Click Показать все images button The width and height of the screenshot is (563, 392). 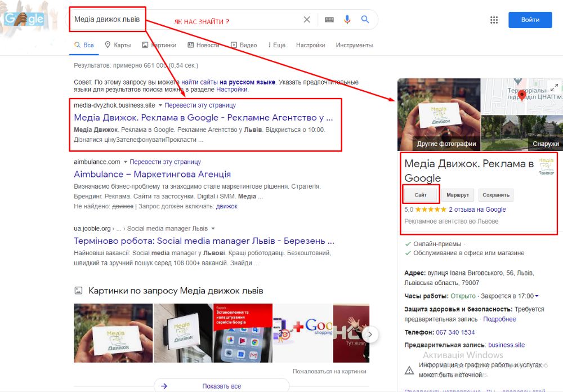pos(221,386)
